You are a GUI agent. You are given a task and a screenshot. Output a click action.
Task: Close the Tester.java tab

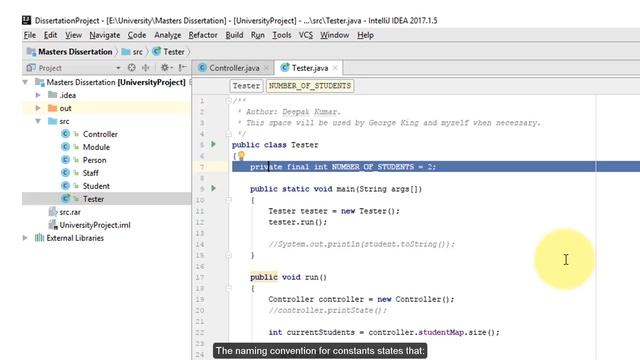335,68
